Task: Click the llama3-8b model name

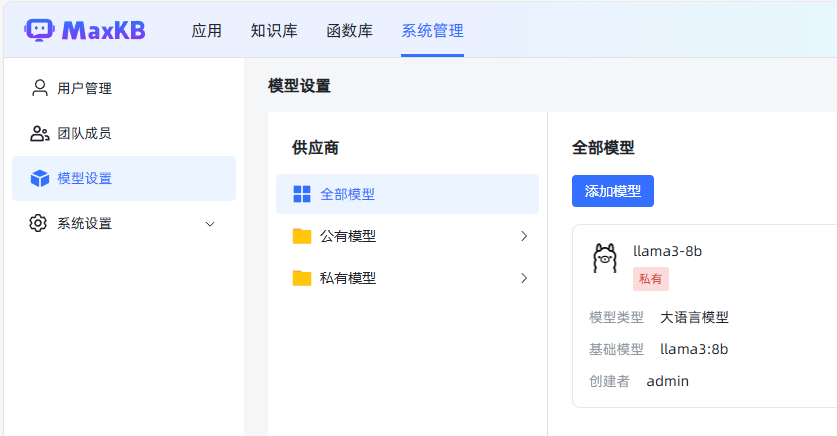Action: (x=667, y=251)
